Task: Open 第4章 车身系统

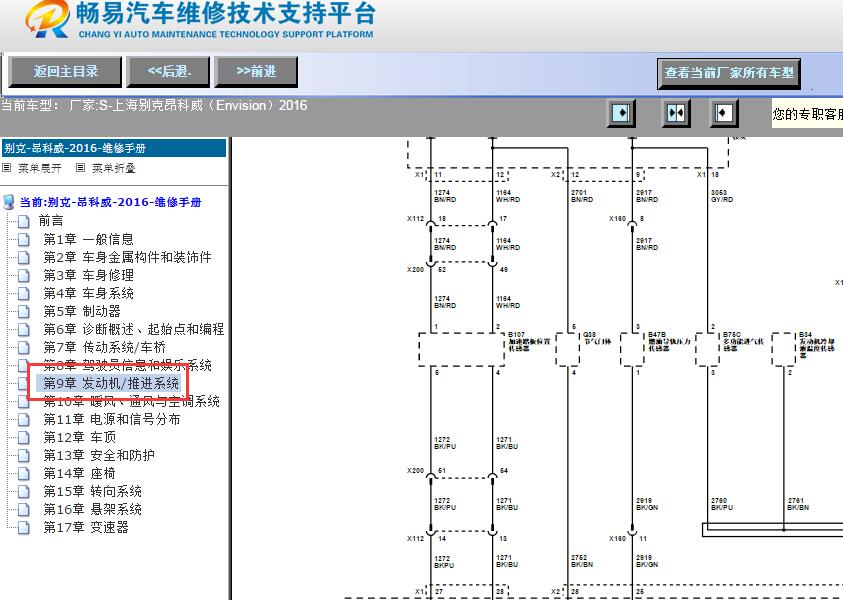Action: (x=88, y=293)
